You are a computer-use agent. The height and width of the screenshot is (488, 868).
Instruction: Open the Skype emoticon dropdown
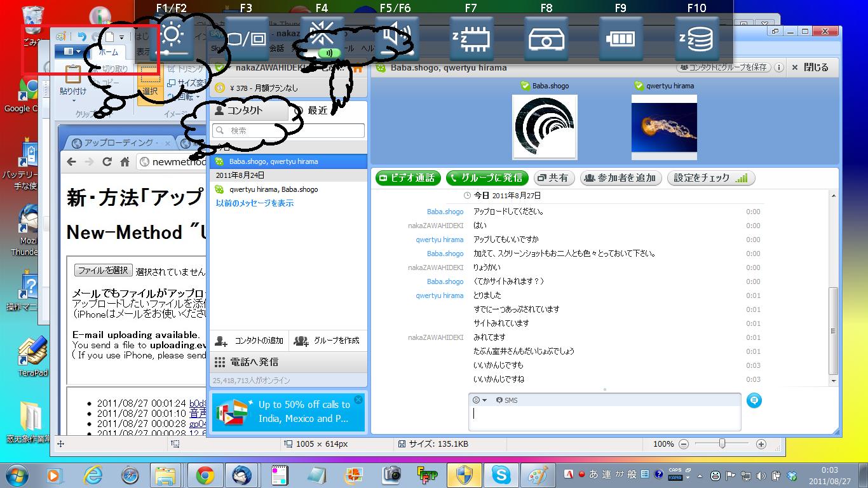tap(480, 400)
